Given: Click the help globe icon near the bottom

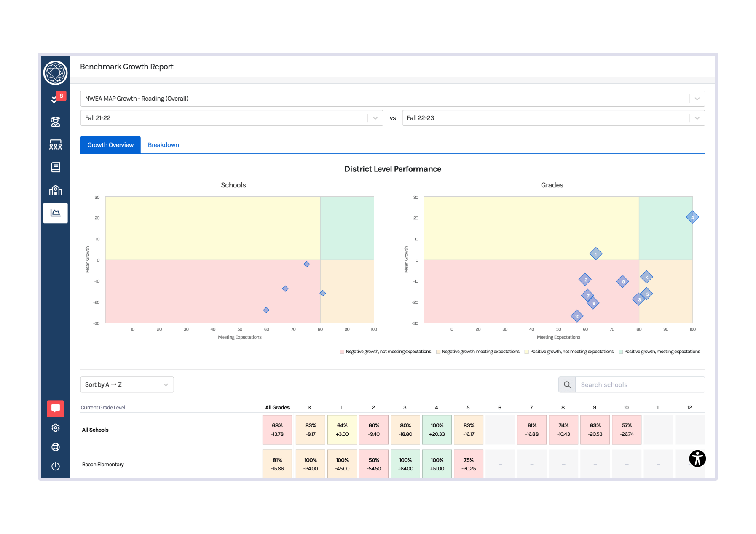Looking at the screenshot, I should tap(55, 447).
